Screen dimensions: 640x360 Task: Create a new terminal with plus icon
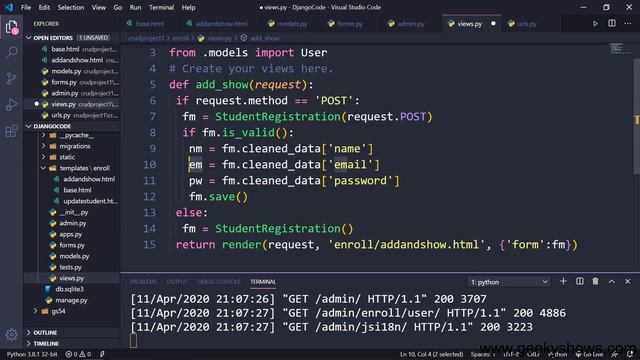(x=563, y=281)
